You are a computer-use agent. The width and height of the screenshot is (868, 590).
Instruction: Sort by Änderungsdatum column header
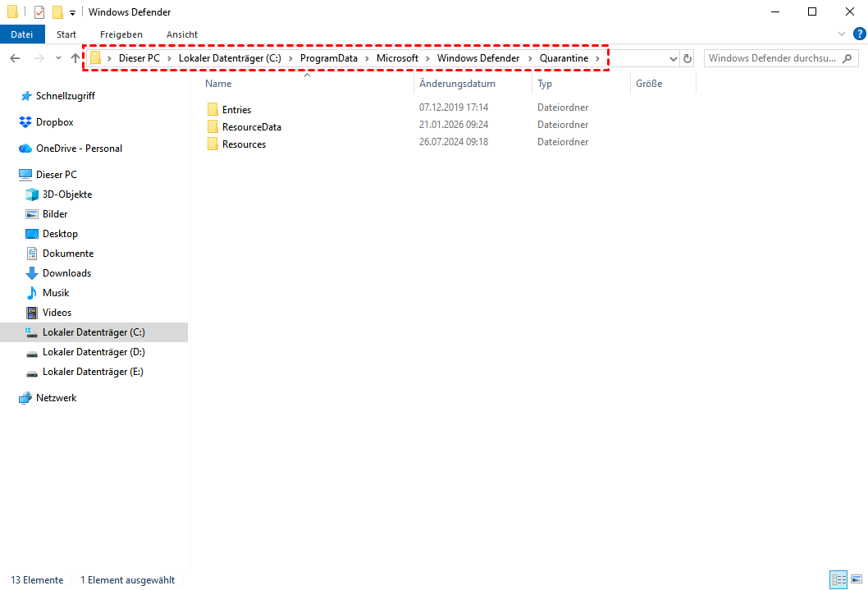457,84
